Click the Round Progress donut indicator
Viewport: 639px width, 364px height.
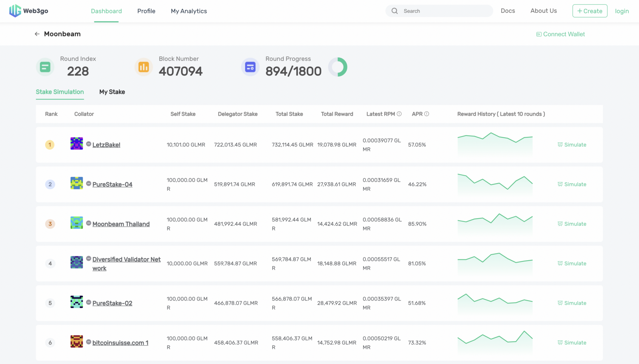pos(338,67)
